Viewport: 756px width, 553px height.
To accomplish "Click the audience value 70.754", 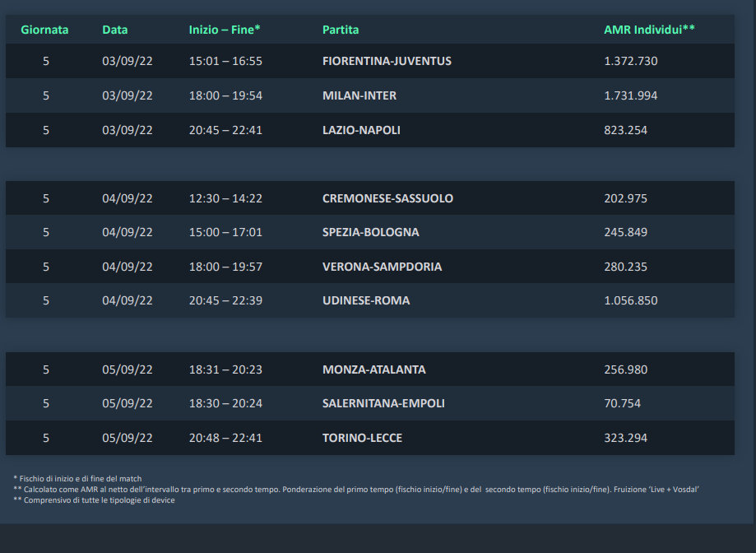I will [623, 403].
